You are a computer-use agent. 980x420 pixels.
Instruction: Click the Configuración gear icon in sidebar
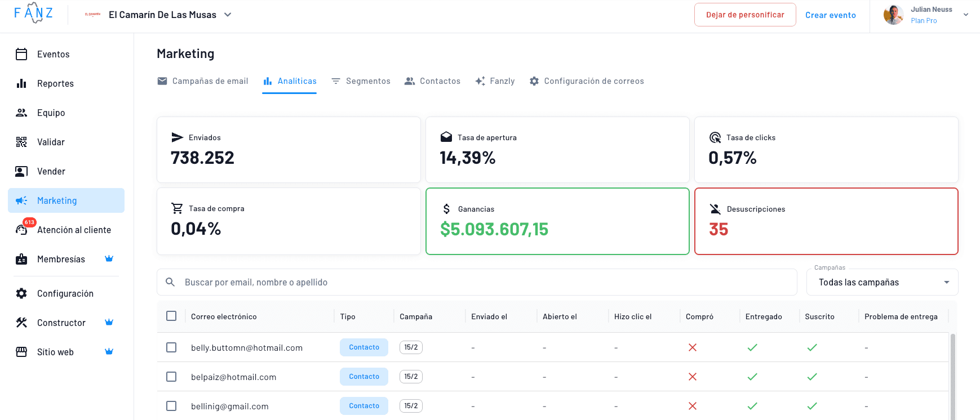click(x=21, y=293)
